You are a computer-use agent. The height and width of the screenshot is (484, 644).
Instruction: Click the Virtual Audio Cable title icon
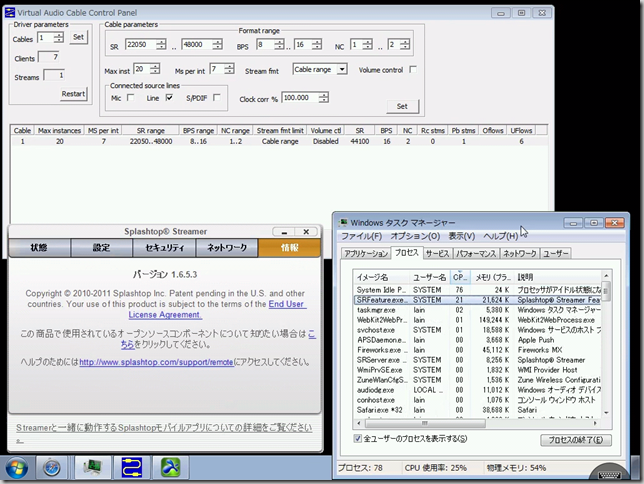(x=9, y=9)
